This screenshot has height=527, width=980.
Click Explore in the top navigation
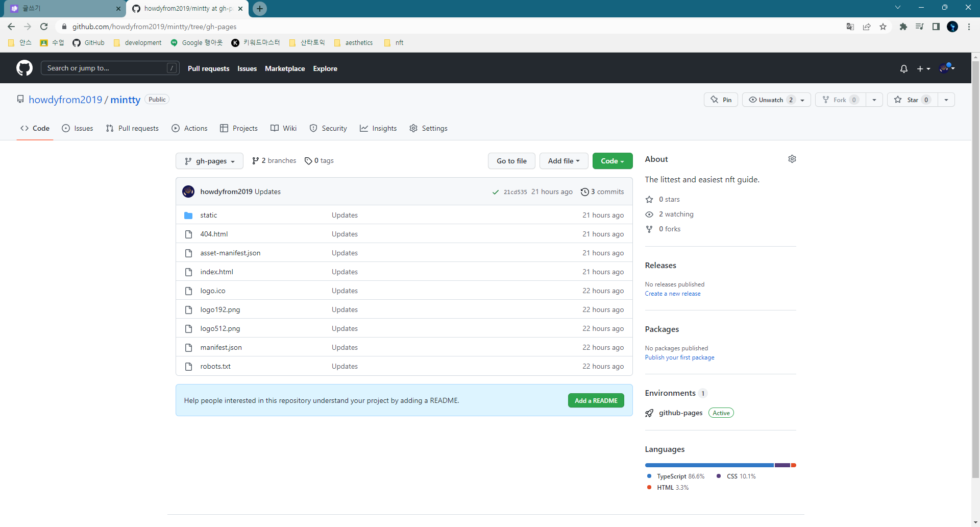(325, 68)
